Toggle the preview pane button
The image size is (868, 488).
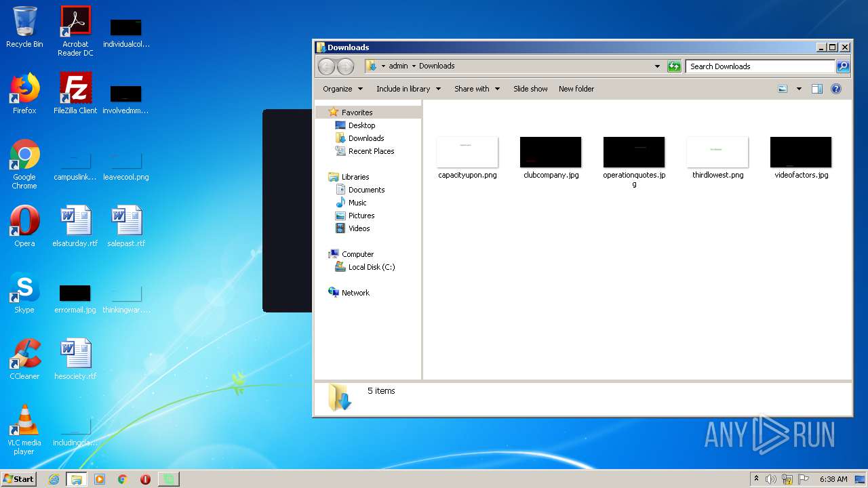click(x=817, y=89)
